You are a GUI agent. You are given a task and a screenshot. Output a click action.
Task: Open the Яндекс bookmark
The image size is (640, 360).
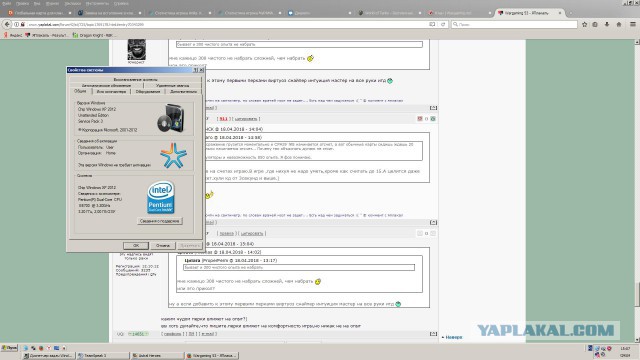[13, 36]
